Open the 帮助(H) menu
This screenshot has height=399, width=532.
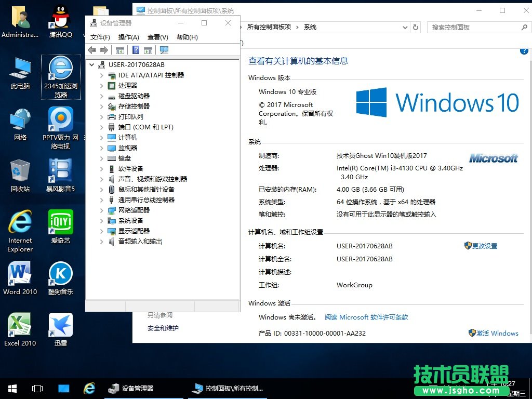[187, 37]
